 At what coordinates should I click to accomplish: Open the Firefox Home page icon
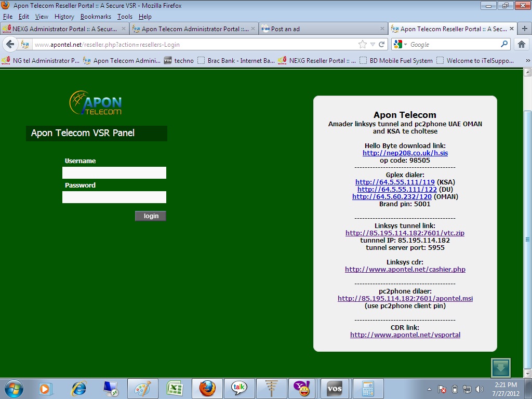pyautogui.click(x=522, y=44)
